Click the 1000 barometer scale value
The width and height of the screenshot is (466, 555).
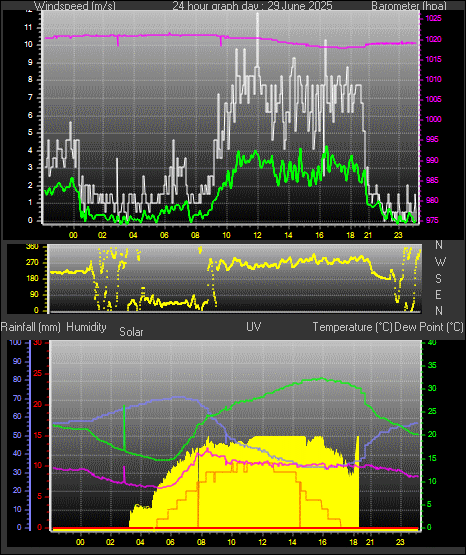433,119
